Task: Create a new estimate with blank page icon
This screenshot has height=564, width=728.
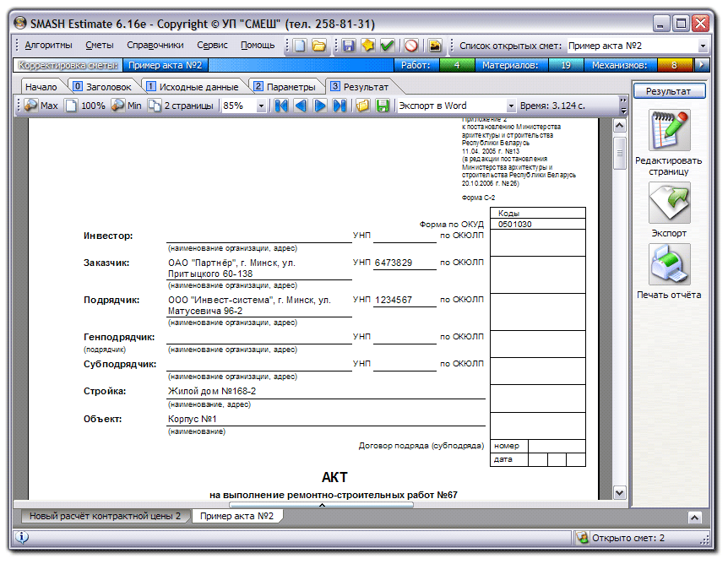Action: [300, 46]
